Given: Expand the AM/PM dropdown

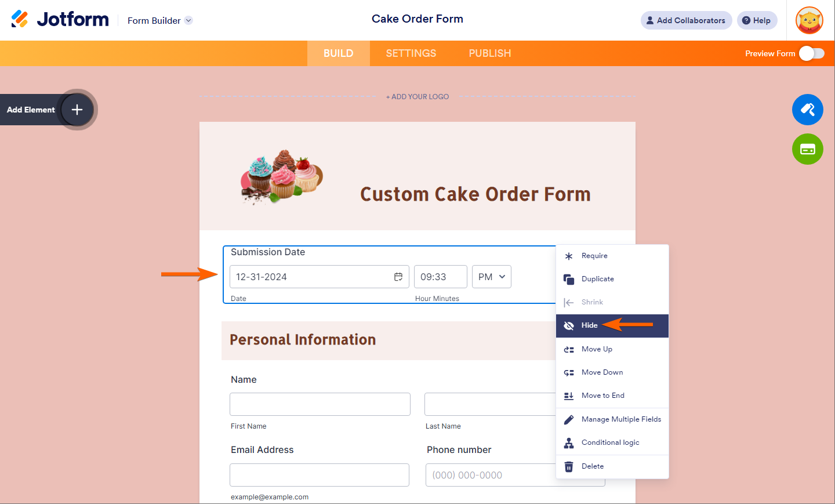Looking at the screenshot, I should coord(491,277).
